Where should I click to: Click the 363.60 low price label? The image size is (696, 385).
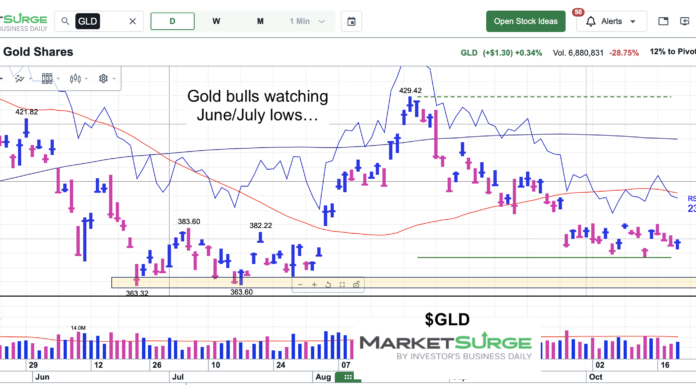click(x=241, y=292)
